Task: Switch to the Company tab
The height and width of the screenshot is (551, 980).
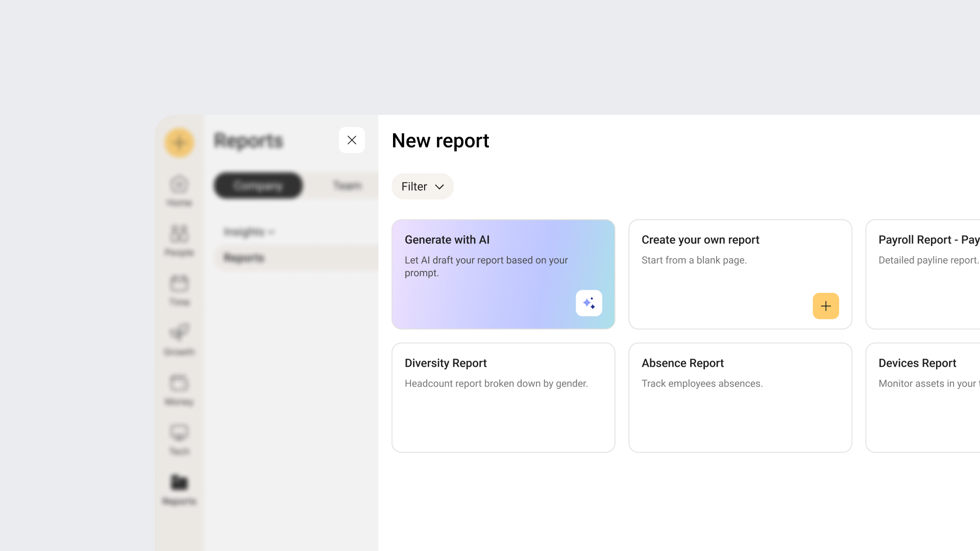Action: click(258, 186)
